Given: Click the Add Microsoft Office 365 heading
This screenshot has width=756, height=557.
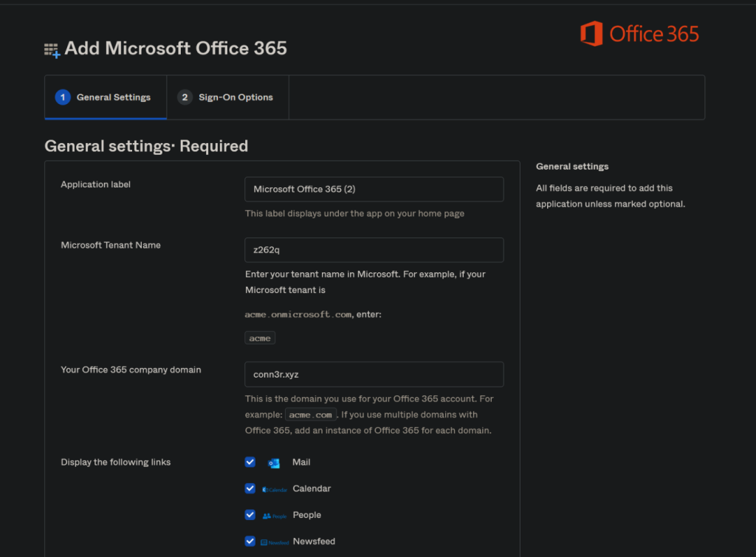Looking at the screenshot, I should point(176,49).
